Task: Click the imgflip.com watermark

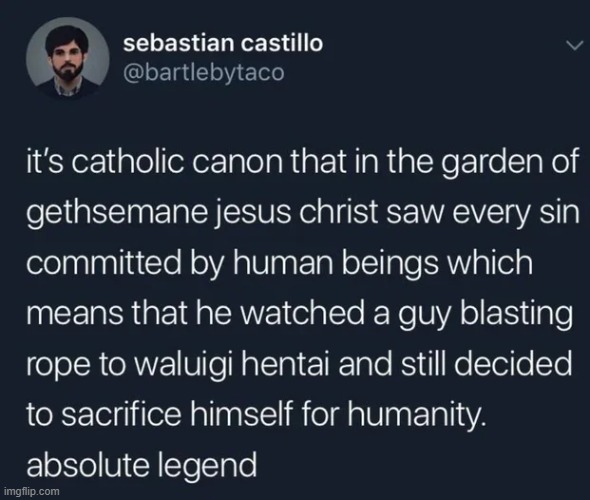Action: tap(31, 491)
